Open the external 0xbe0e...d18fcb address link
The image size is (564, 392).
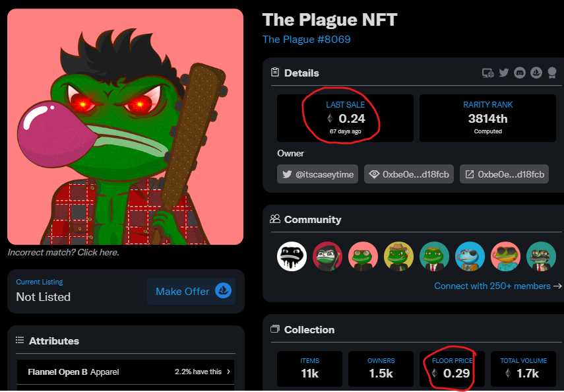click(x=504, y=174)
